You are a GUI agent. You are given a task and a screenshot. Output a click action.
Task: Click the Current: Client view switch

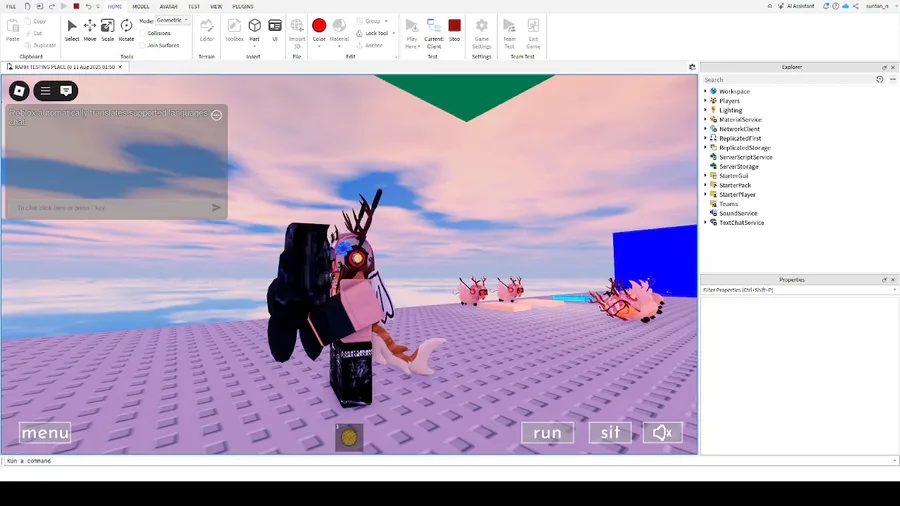tap(434, 33)
